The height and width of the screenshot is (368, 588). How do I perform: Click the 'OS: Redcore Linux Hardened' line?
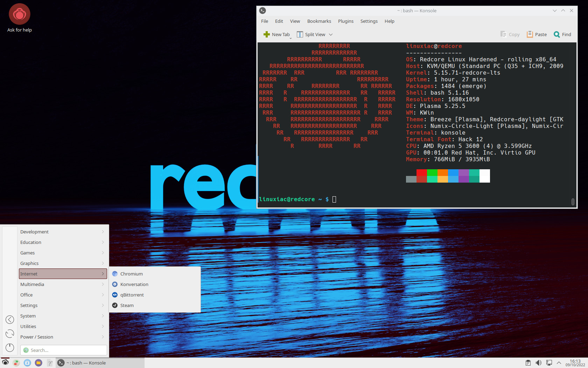click(481, 60)
